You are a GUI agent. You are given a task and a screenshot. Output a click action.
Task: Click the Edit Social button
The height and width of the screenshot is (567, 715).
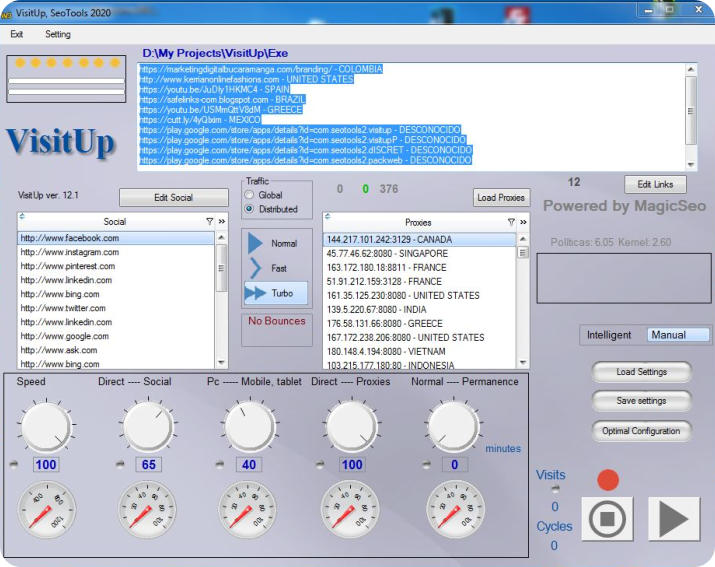pyautogui.click(x=174, y=198)
